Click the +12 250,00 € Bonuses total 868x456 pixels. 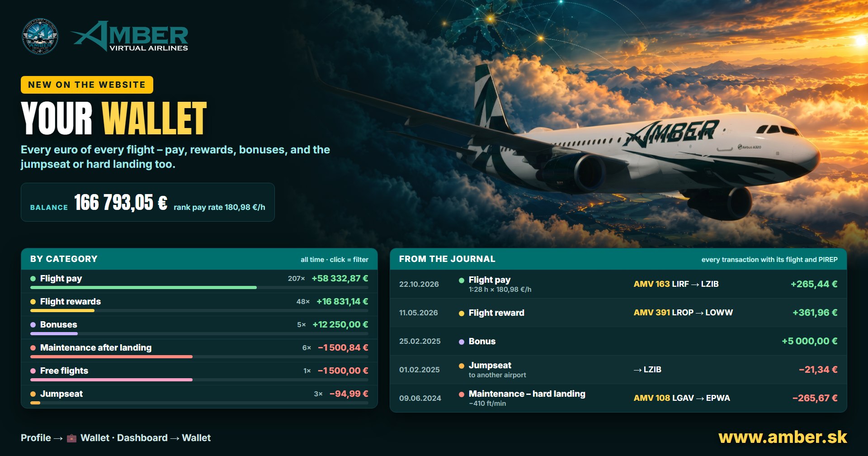[340, 325]
